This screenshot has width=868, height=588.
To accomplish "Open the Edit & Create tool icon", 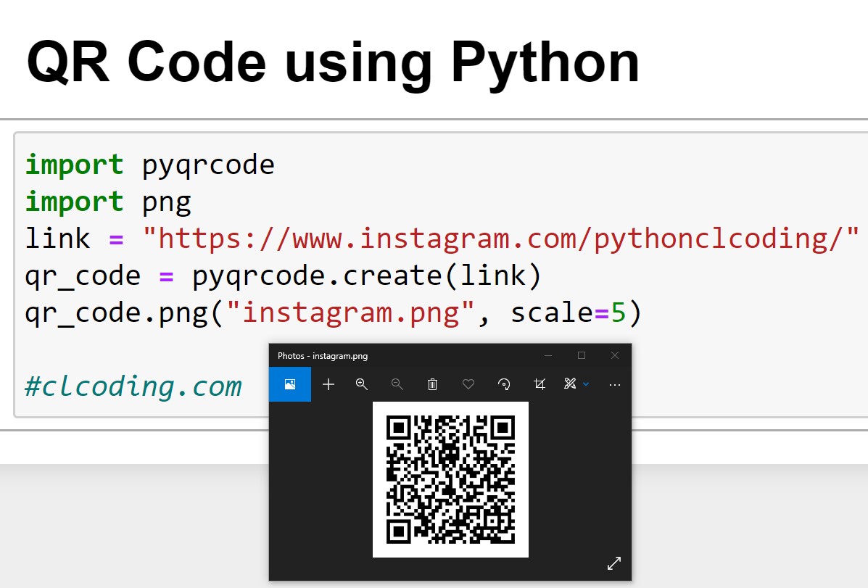I will (x=570, y=384).
